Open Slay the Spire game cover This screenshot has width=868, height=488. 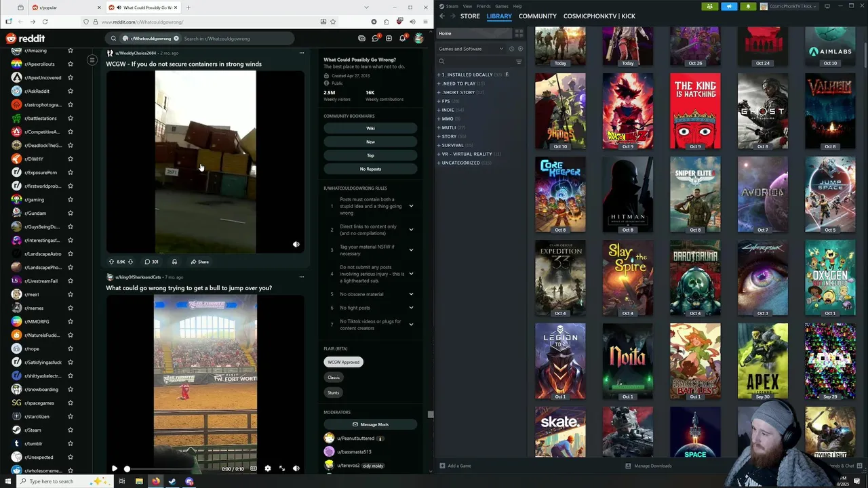point(627,277)
